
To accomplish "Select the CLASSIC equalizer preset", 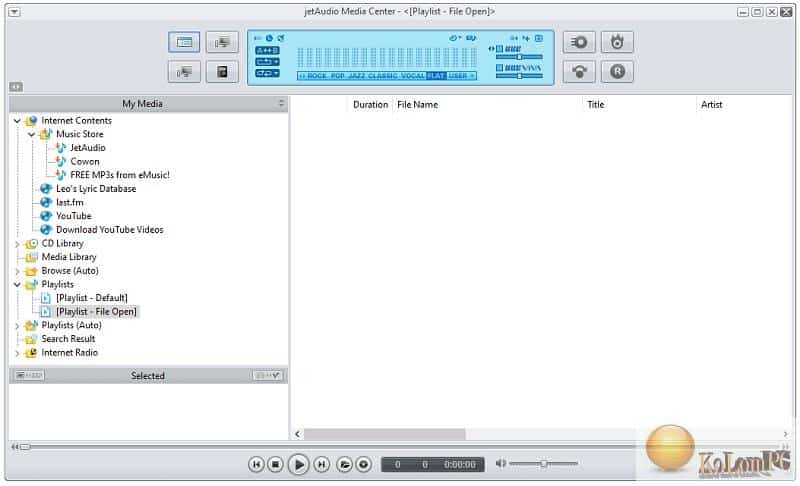I will click(383, 75).
